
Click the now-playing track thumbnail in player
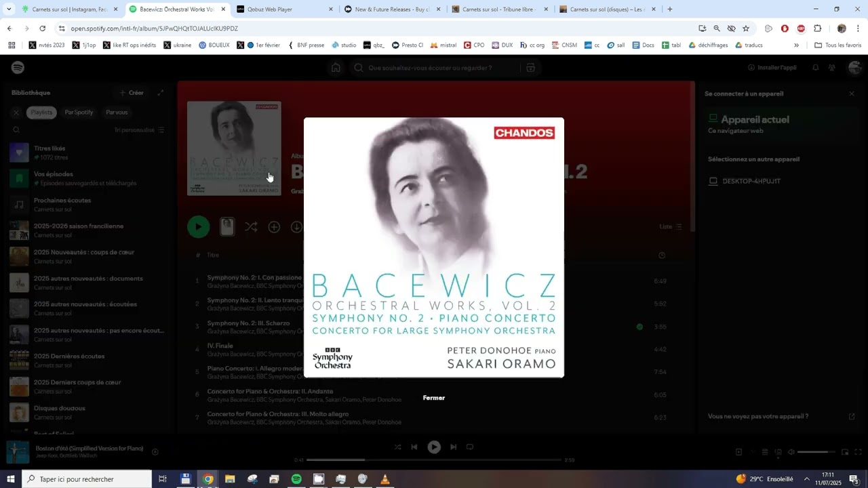tap(18, 452)
